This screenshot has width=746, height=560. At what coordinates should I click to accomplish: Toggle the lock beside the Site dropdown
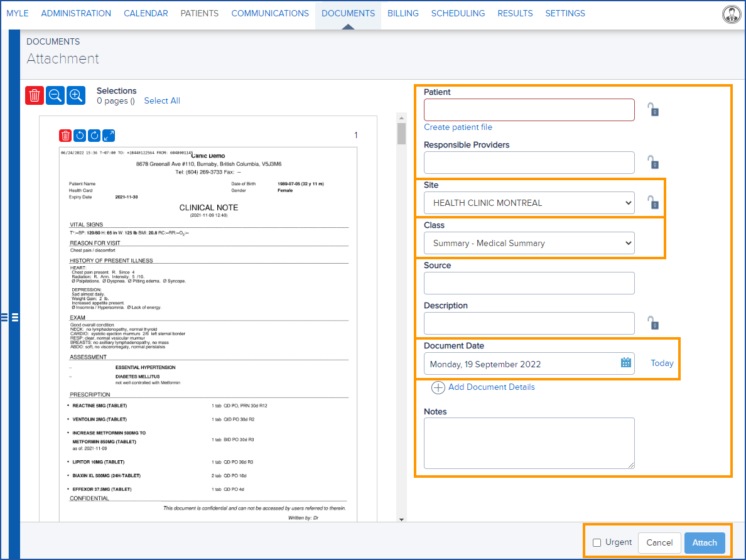tap(653, 203)
